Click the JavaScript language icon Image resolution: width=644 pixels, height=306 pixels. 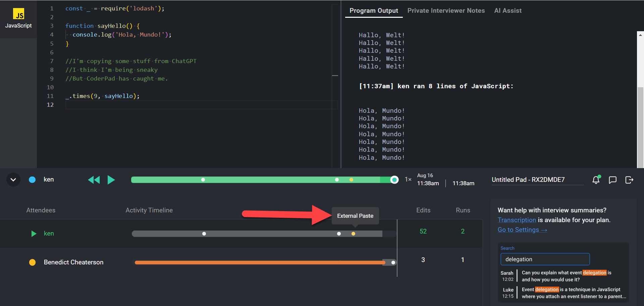[18, 14]
